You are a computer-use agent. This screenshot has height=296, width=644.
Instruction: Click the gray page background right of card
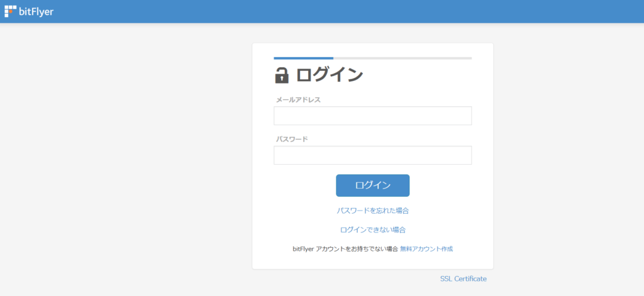(566, 157)
